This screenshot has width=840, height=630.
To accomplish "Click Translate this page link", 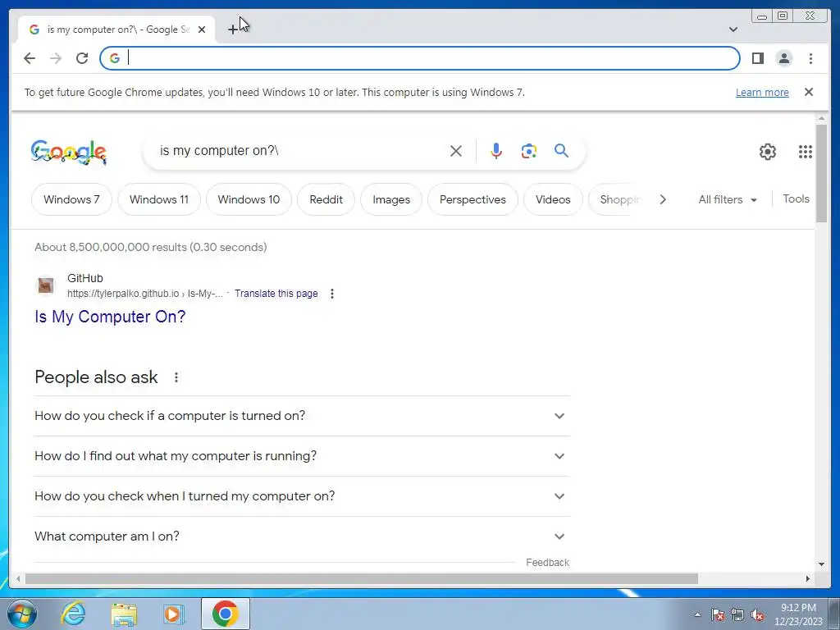I will pyautogui.click(x=276, y=294).
